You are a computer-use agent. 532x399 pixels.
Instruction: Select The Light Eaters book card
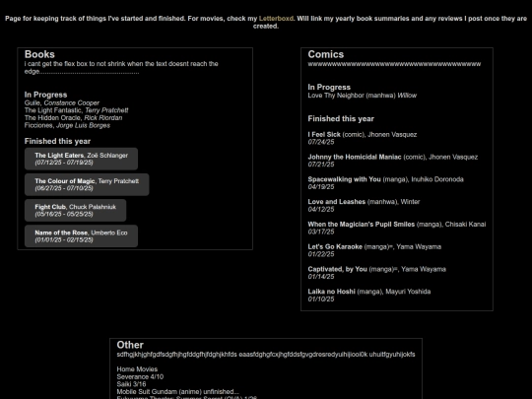coord(81,159)
